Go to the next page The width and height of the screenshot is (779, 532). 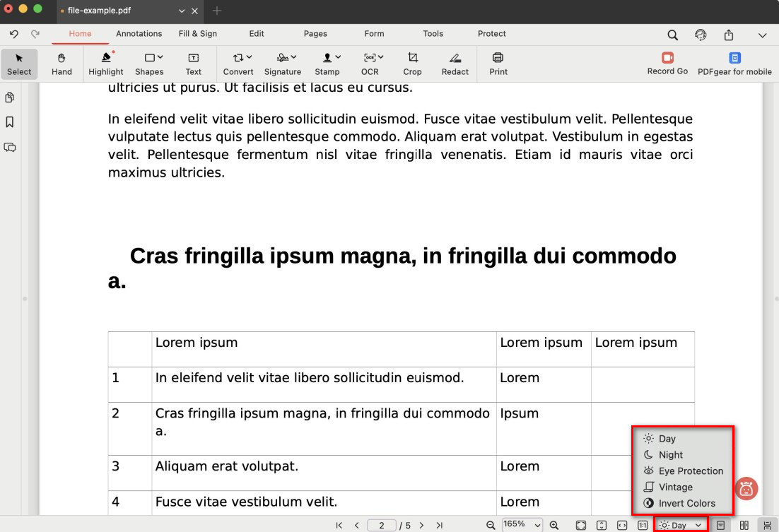click(422, 525)
